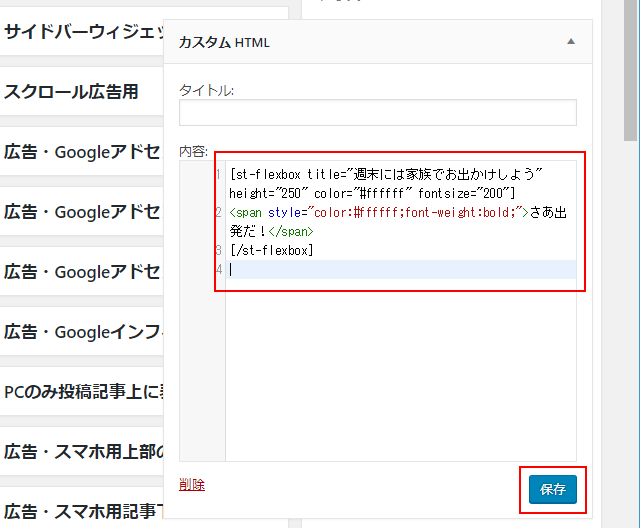Collapse the カスタム HTML widget arrow
This screenshot has width=640, height=528.
[x=571, y=42]
